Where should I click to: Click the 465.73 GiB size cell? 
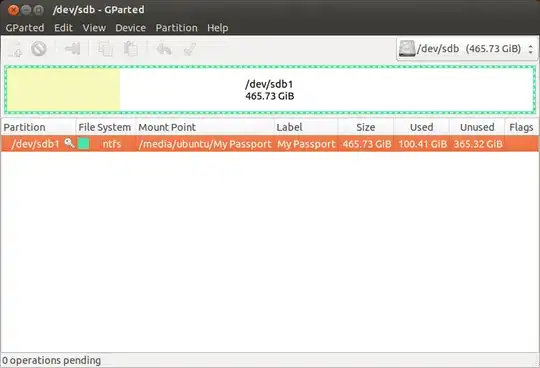pos(367,144)
